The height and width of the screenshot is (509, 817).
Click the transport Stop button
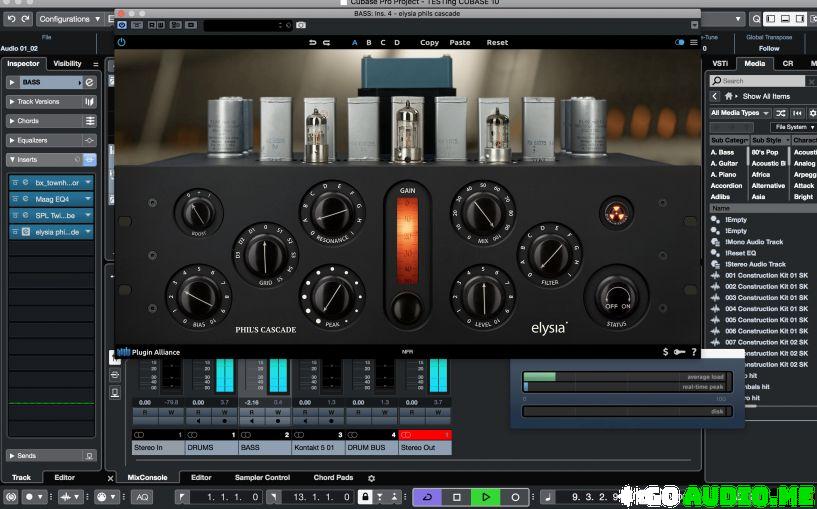point(456,497)
